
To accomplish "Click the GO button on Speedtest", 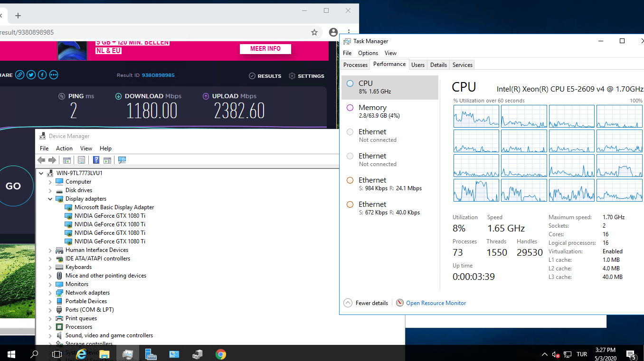I will point(13,186).
